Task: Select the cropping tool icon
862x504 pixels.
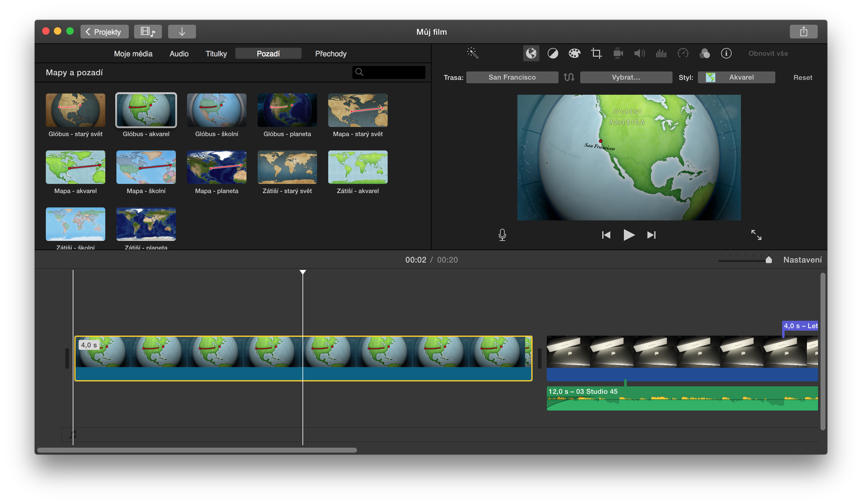Action: click(596, 53)
